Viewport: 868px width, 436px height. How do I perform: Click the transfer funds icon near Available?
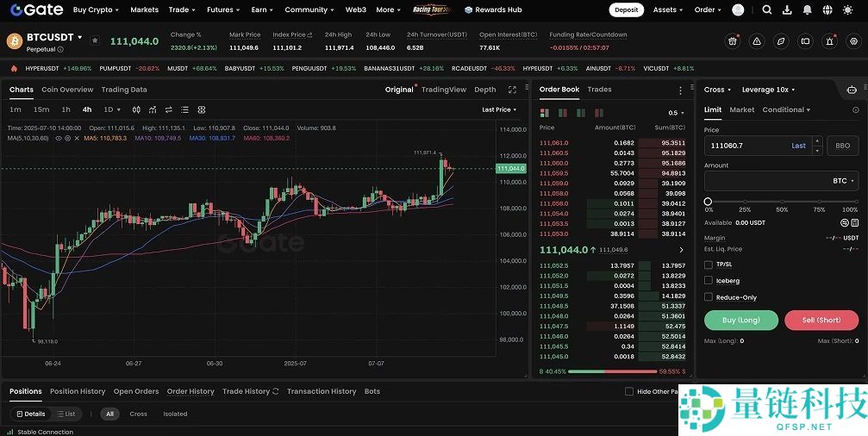845,222
